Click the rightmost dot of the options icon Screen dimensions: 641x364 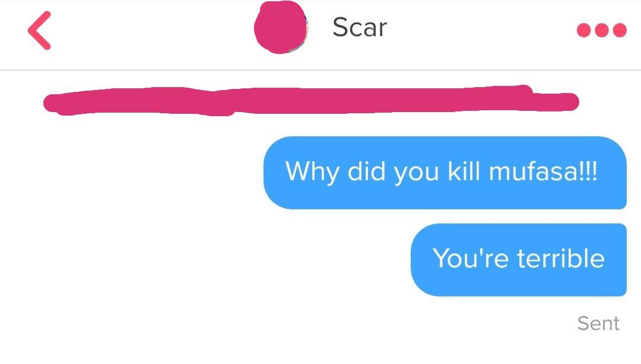click(x=620, y=30)
